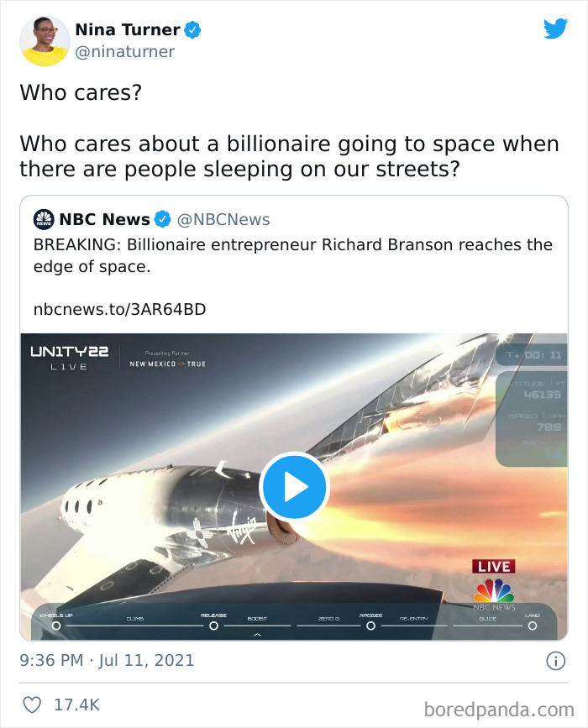The width and height of the screenshot is (588, 728).
Task: Play the Virgin Galactic spaceflight video
Action: [294, 487]
